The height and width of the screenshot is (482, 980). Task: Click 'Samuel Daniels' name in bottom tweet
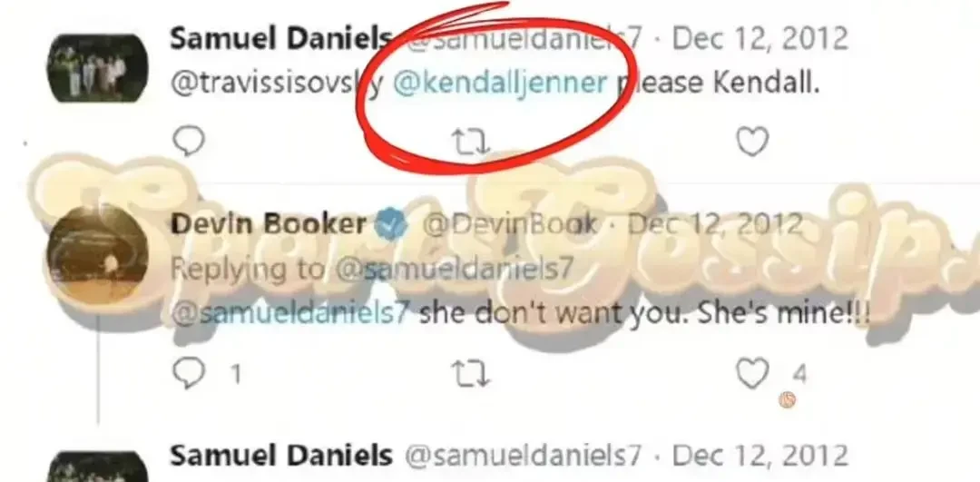pyautogui.click(x=281, y=456)
